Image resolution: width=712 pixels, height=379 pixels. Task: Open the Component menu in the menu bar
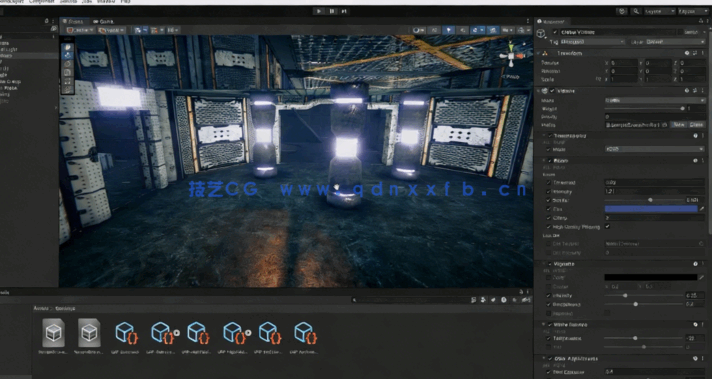[41, 2]
